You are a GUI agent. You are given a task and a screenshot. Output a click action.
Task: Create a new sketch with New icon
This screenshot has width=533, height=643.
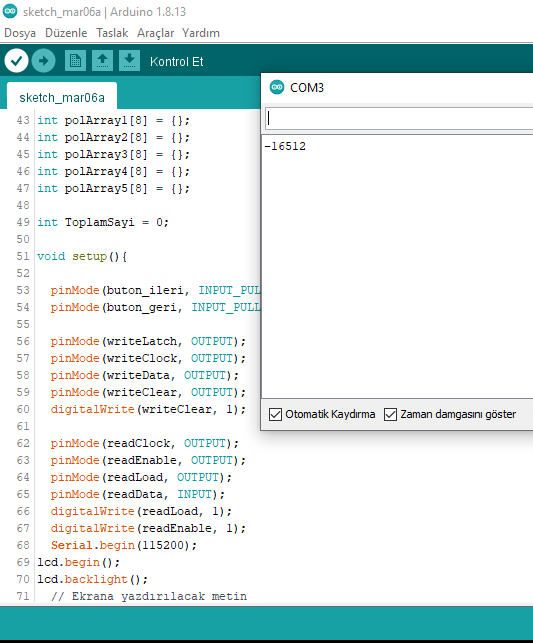click(75, 61)
